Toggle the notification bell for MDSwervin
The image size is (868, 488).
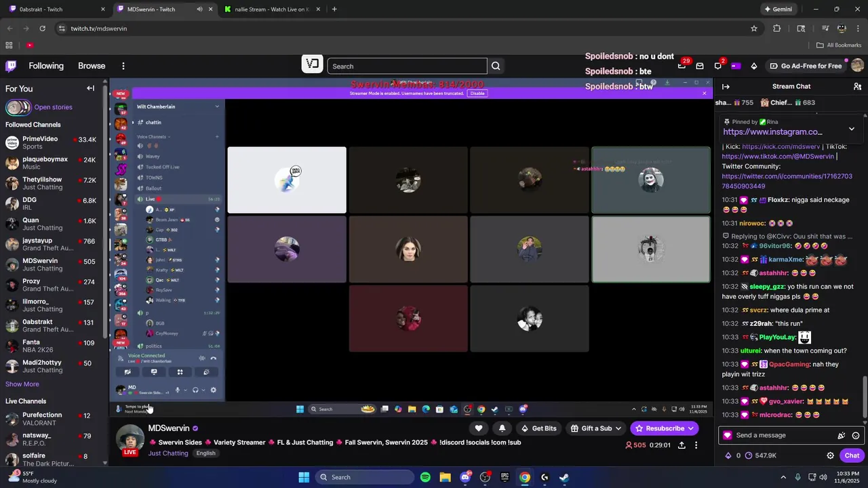click(502, 428)
